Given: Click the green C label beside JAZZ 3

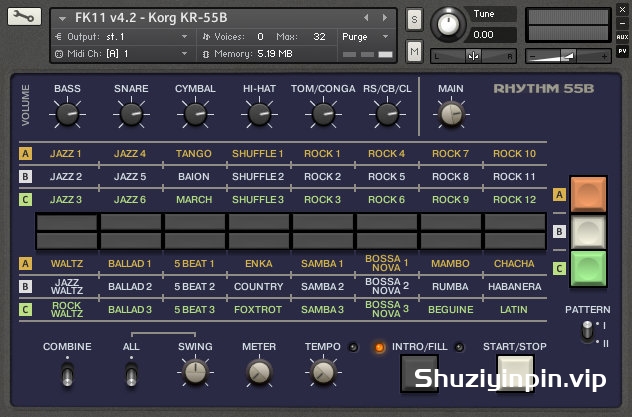Looking at the screenshot, I should tap(25, 199).
